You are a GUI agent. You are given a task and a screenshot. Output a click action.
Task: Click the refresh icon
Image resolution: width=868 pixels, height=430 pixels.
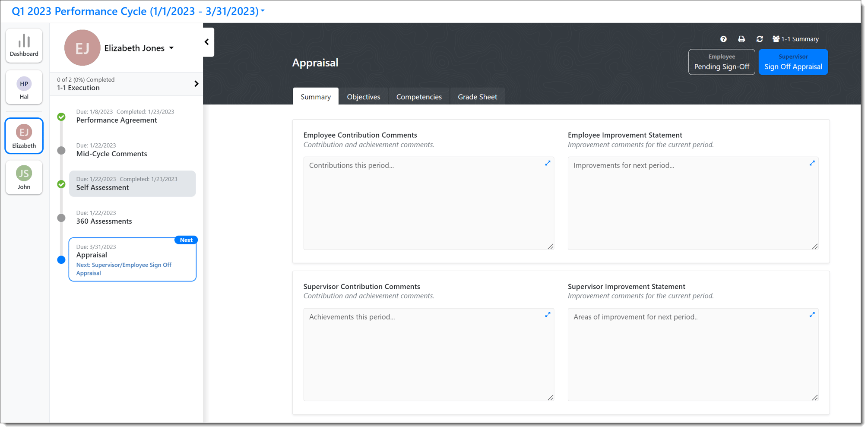click(760, 39)
